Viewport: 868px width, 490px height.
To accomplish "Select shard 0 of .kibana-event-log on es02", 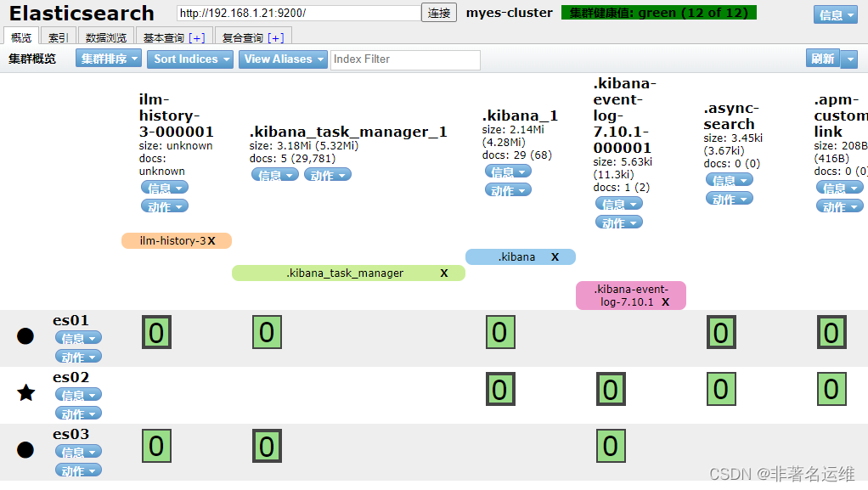I will (x=612, y=389).
